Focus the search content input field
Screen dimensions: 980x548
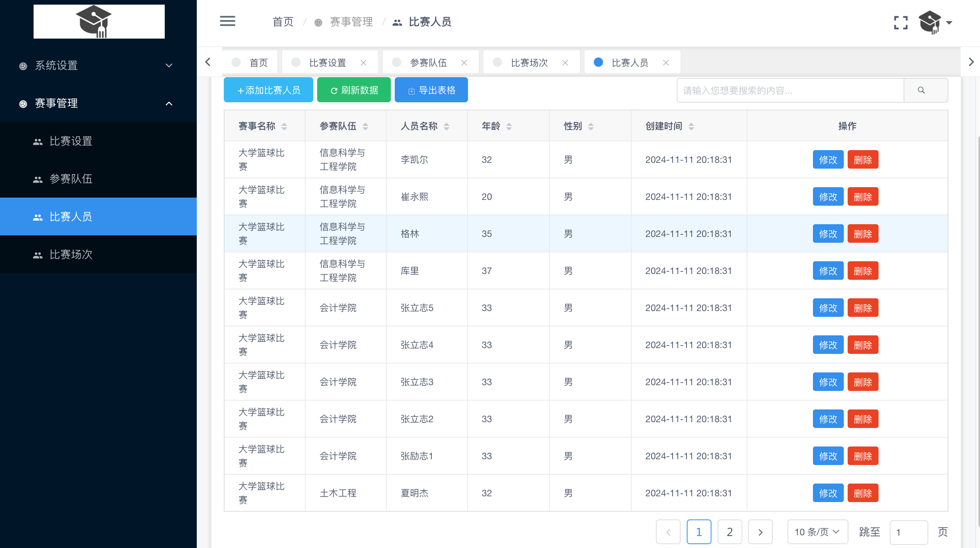point(790,90)
